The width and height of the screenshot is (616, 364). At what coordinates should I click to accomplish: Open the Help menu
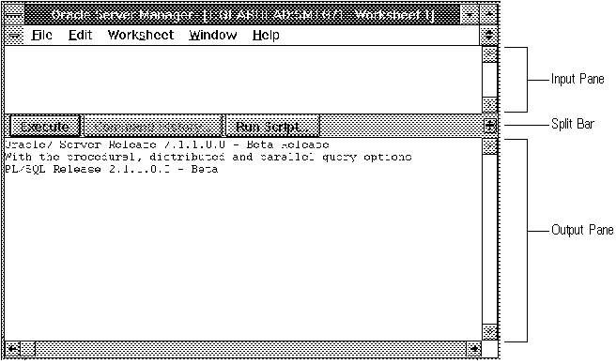266,35
